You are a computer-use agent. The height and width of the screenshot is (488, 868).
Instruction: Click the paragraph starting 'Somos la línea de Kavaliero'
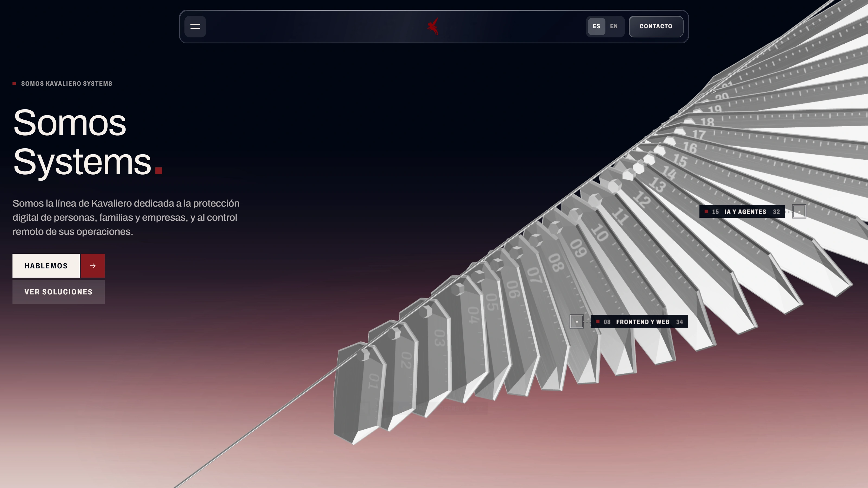coord(126,217)
